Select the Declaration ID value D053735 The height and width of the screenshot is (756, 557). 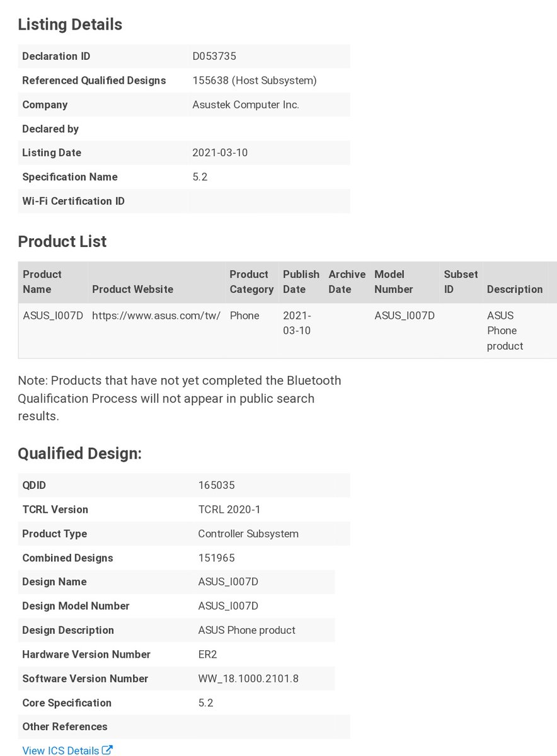click(214, 56)
